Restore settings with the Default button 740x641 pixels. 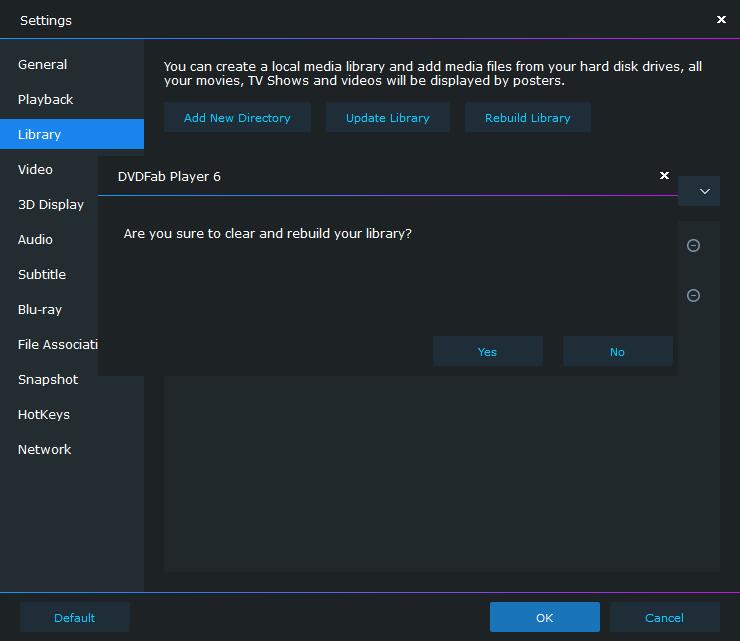75,617
